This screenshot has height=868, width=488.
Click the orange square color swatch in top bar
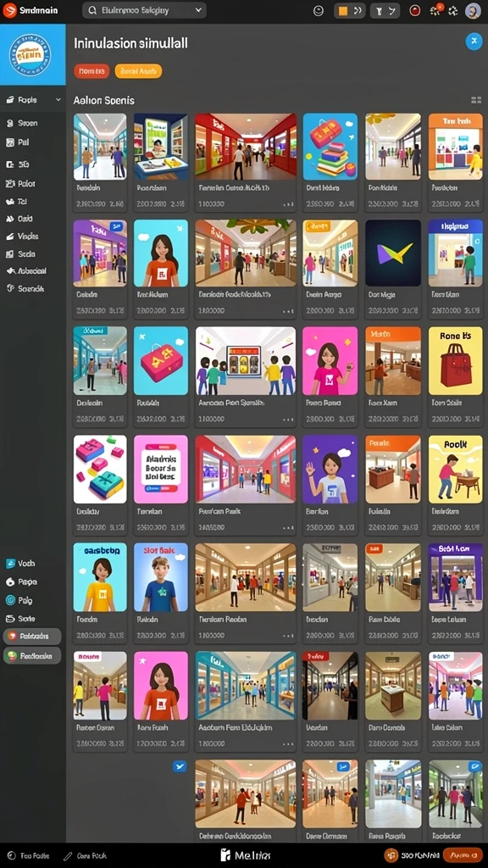coord(343,10)
